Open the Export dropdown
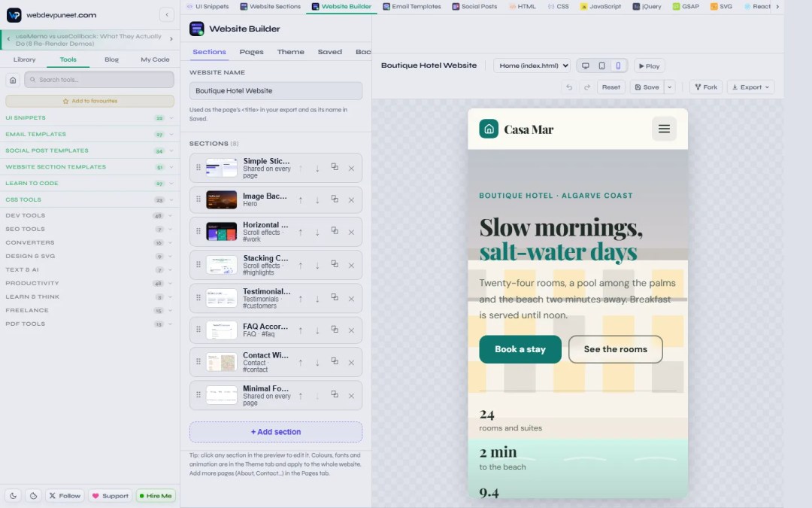Image resolution: width=812 pixels, height=508 pixels. coord(750,87)
